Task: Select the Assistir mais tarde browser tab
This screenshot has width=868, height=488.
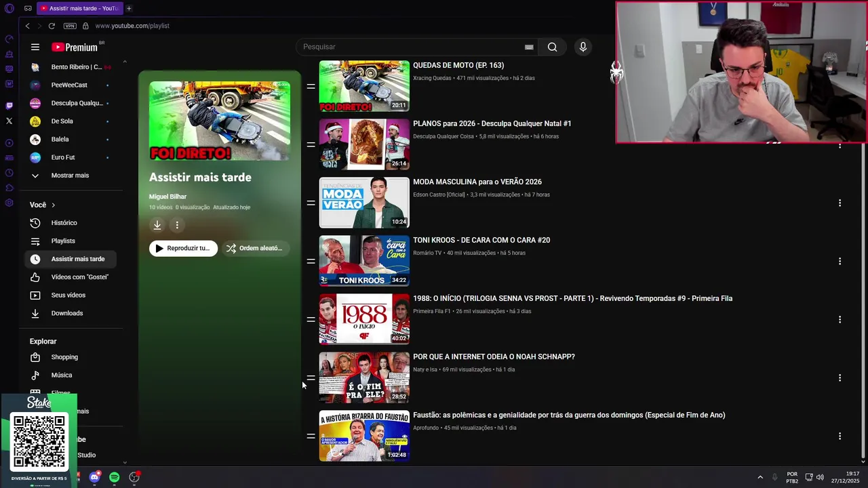Action: tap(79, 8)
